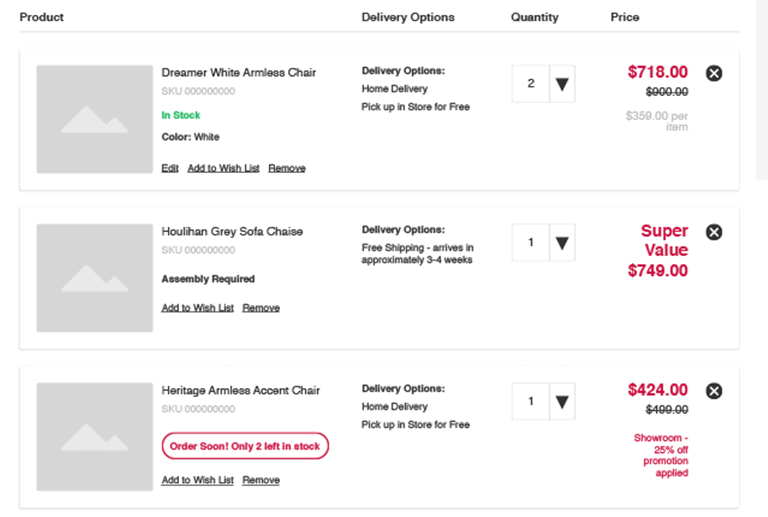The width and height of the screenshot is (768, 517).
Task: Open Houlihan Grey Sofa Chaise product thumbnail
Action: [x=95, y=278]
